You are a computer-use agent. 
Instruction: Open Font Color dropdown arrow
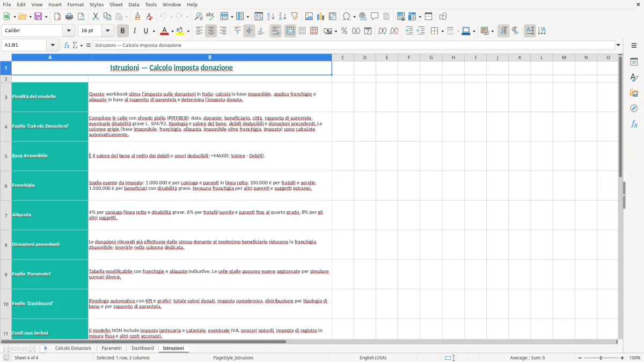pos(172,31)
